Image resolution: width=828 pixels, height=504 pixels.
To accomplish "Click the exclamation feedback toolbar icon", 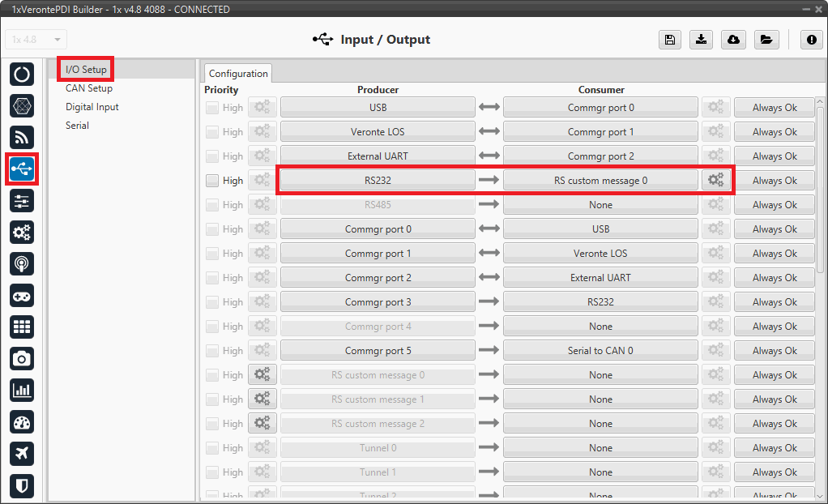I will (x=812, y=40).
